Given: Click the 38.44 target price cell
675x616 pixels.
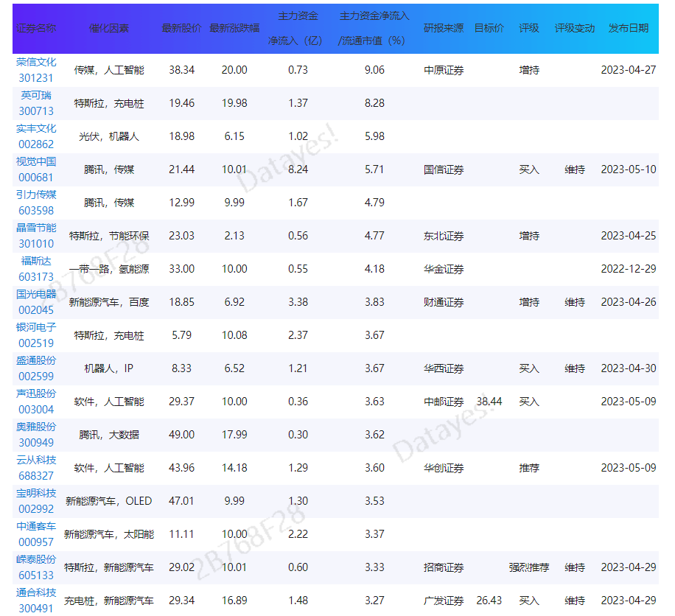Looking at the screenshot, I should coord(489,402).
